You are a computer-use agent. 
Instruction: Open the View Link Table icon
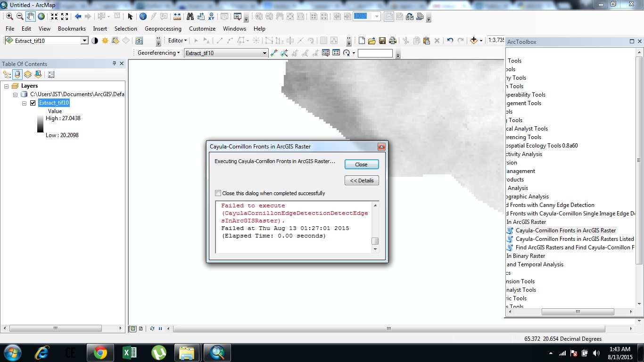tap(336, 53)
